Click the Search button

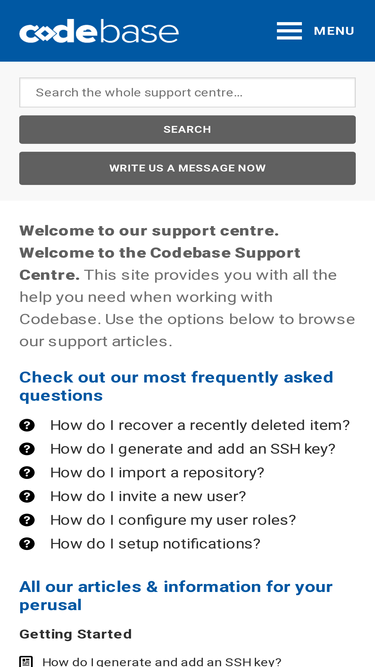click(x=187, y=129)
